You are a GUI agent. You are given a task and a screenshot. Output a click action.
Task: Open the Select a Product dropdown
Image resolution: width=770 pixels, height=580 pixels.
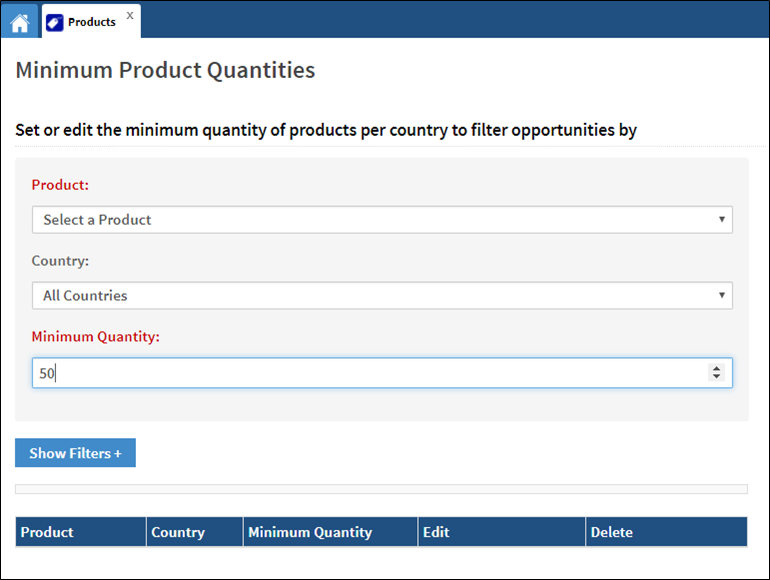[382, 220]
